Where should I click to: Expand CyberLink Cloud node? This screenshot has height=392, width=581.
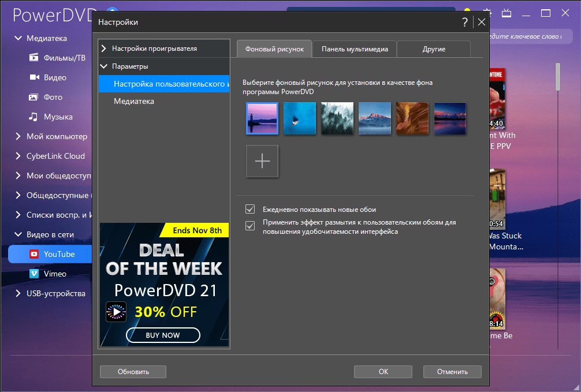tap(18, 156)
